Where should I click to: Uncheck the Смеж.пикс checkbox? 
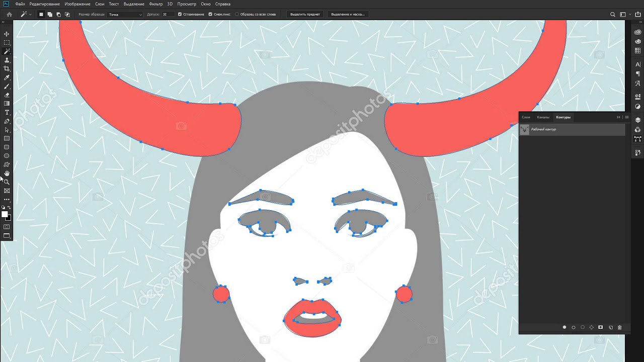210,15
